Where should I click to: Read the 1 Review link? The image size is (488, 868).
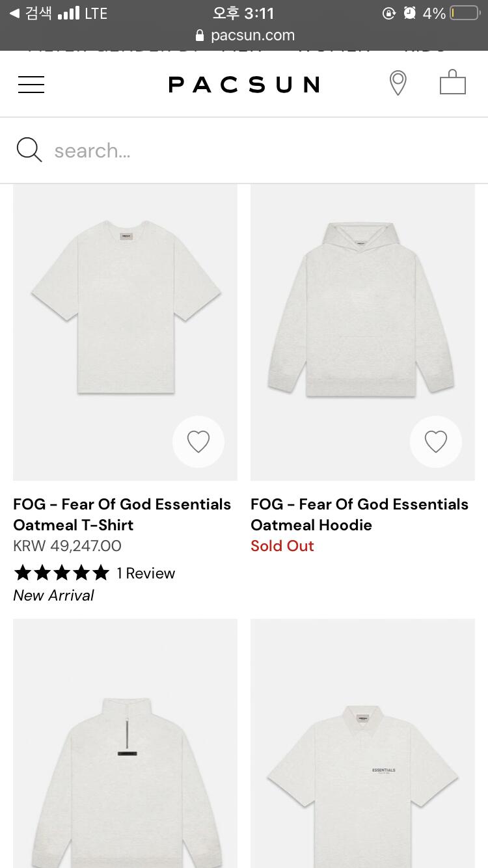coord(146,573)
